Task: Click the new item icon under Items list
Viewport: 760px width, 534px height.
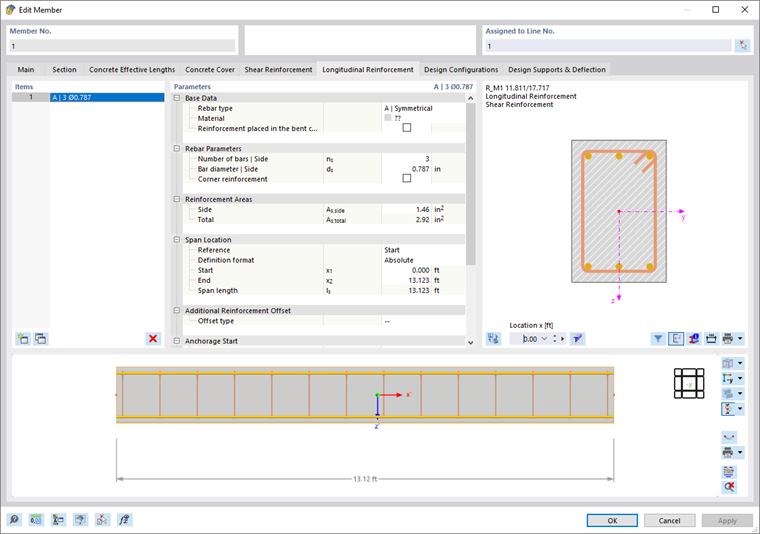Action: coord(23,339)
